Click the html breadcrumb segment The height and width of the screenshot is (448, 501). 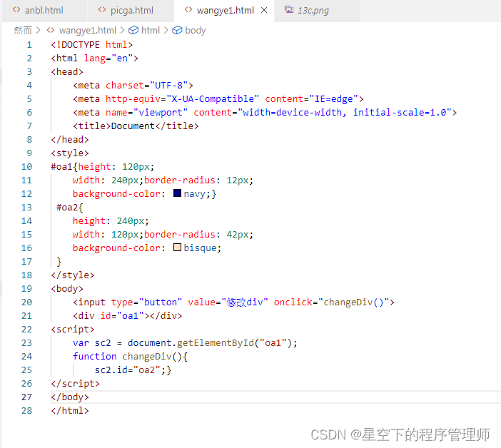coord(150,31)
